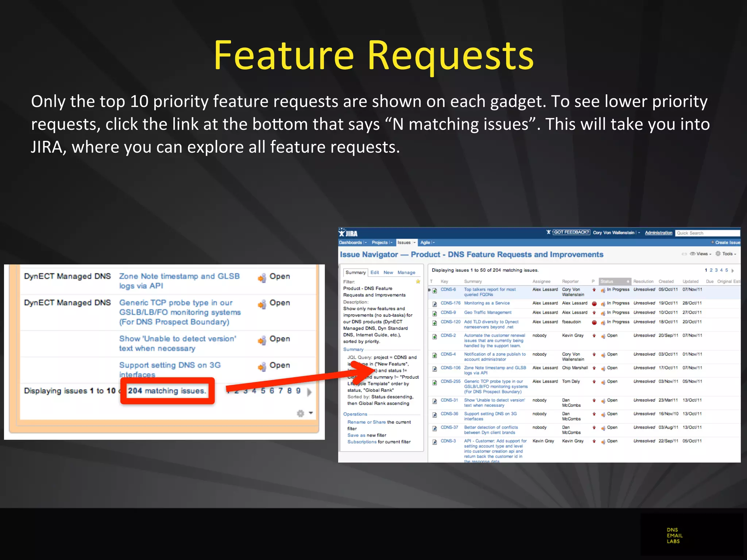The image size is (747, 560).
Task: Click the Created column header
Action: pos(666,281)
